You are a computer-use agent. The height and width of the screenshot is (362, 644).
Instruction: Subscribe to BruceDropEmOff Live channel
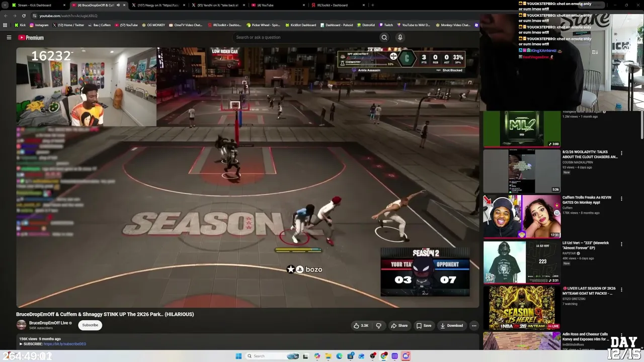click(91, 325)
